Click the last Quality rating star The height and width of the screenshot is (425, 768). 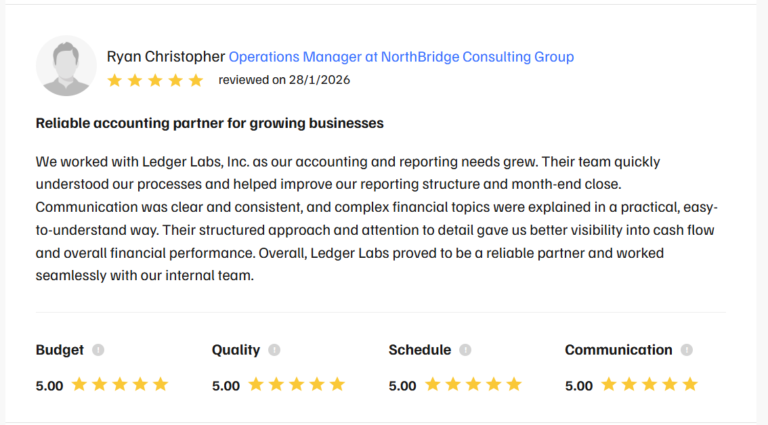point(337,384)
